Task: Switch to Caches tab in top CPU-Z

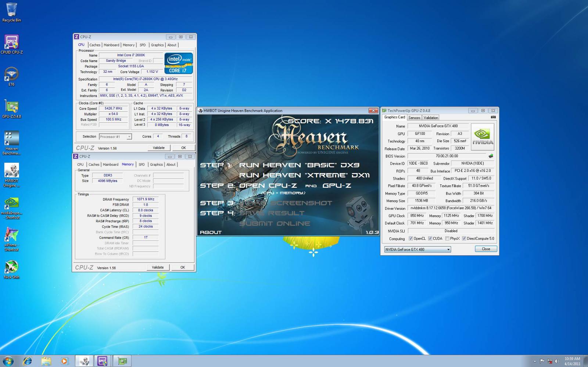Action: (95, 45)
